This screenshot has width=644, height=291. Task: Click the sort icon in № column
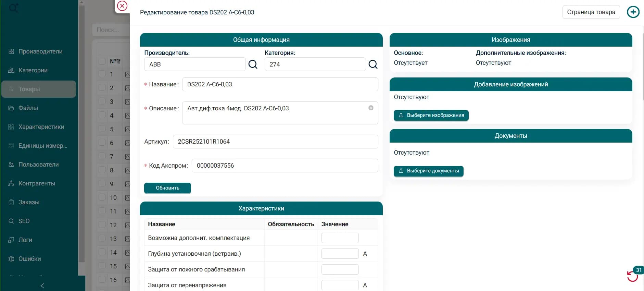118,61
